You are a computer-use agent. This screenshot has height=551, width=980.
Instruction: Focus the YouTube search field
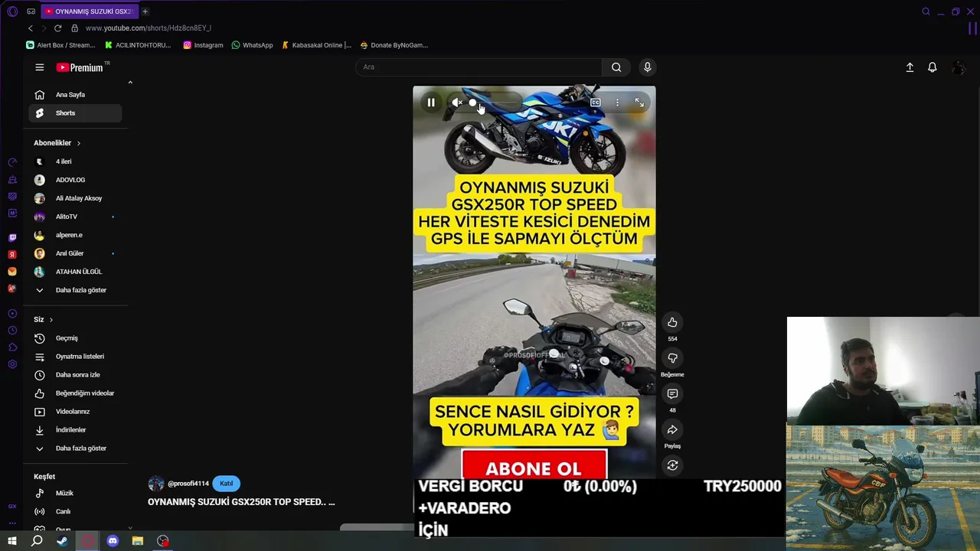pos(479,67)
